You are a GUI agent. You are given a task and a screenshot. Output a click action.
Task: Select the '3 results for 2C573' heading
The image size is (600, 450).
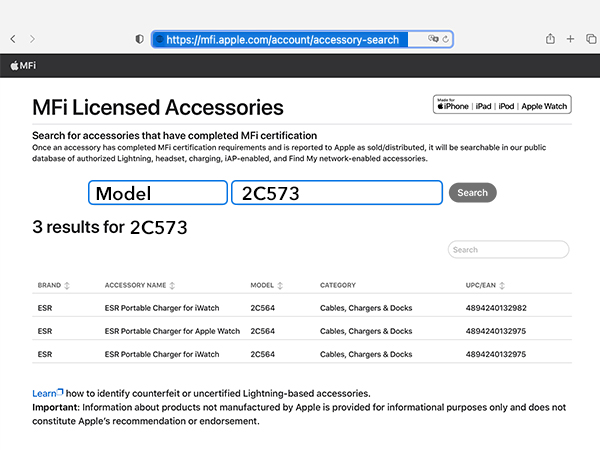coord(110,227)
